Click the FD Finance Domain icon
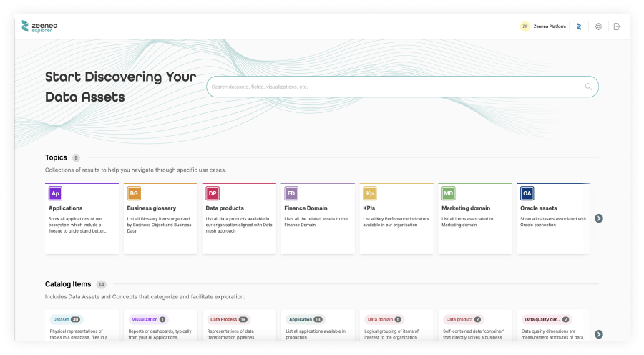Image resolution: width=644 pixels, height=355 pixels. coord(291,193)
